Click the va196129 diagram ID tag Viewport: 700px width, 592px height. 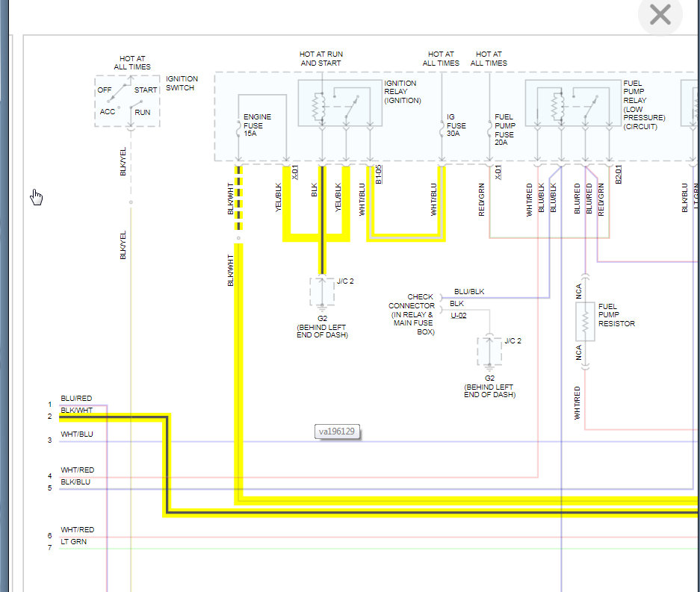[337, 431]
